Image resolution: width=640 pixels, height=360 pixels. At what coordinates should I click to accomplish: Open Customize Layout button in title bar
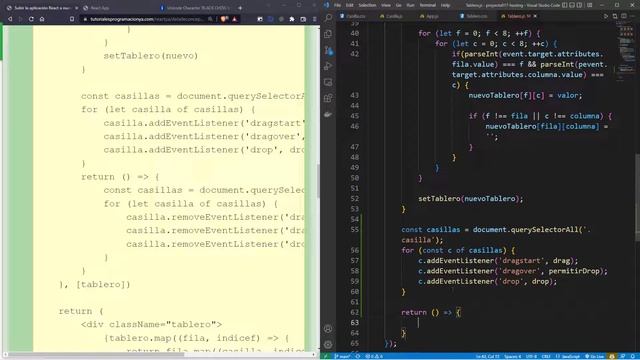click(589, 5)
